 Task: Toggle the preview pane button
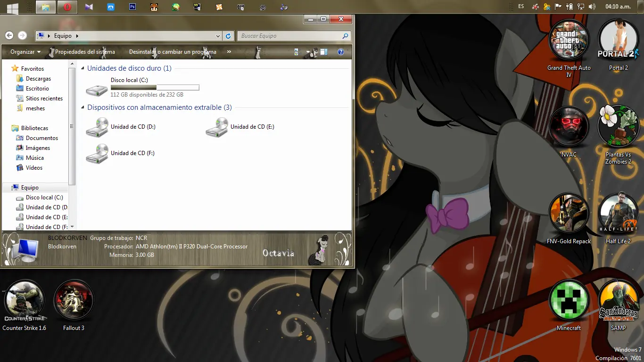pos(324,52)
